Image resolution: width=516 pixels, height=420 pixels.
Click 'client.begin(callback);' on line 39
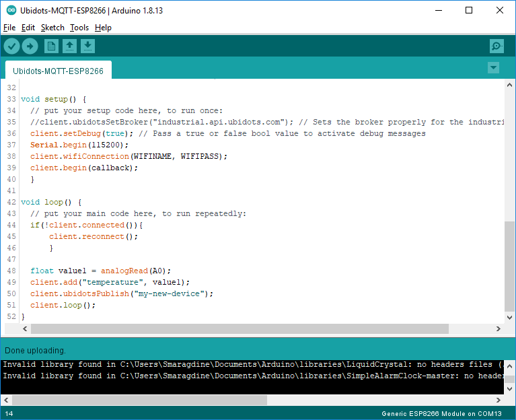pos(84,168)
